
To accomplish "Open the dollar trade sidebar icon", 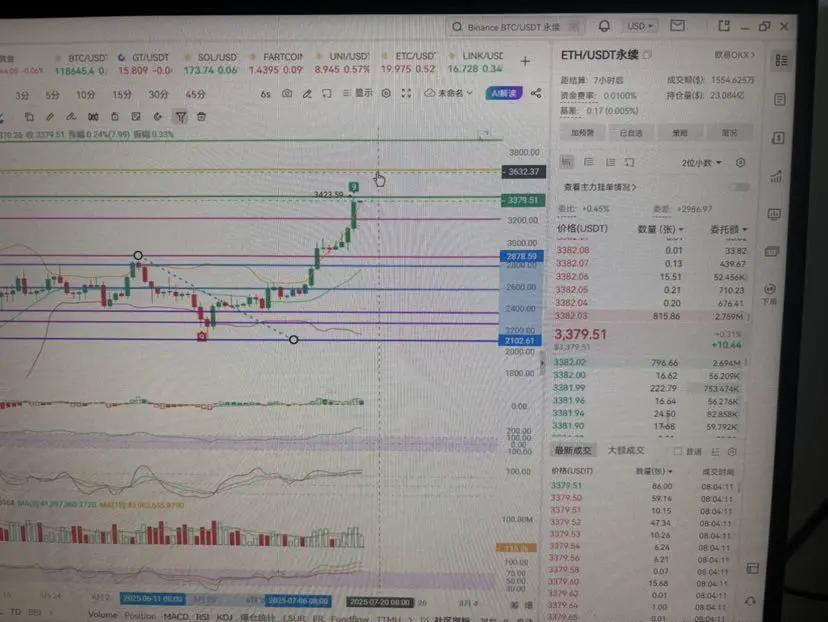I will (778, 138).
